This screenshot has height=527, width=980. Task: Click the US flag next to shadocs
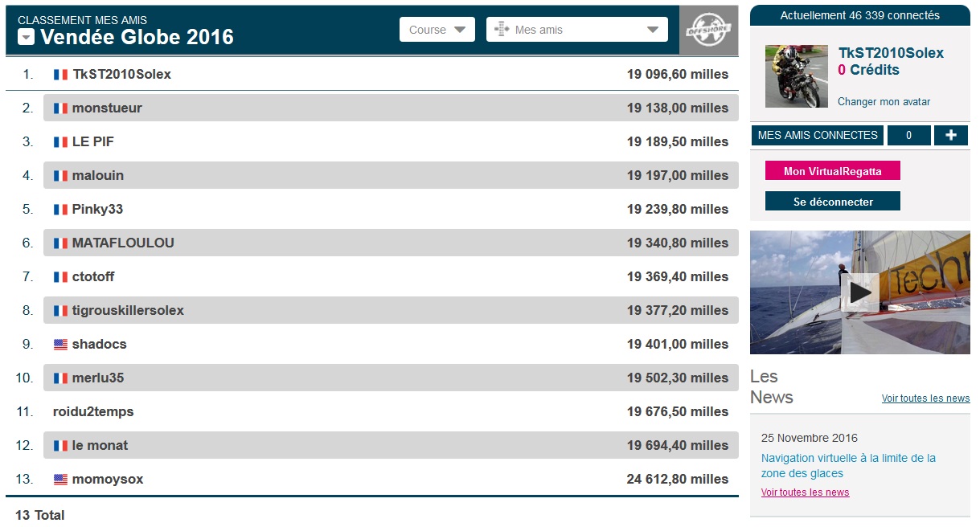pos(60,345)
